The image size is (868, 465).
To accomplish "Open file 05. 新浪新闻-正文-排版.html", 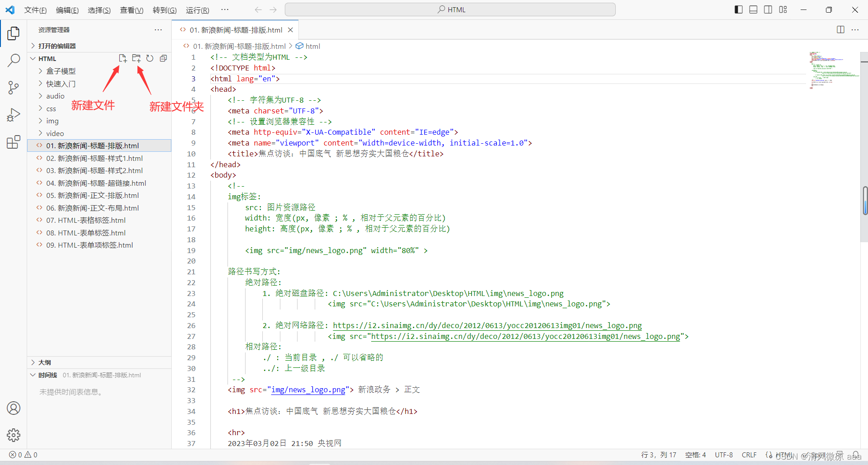I will tap(99, 195).
